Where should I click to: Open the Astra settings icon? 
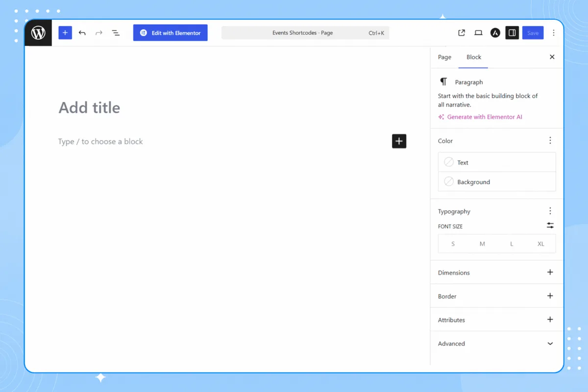[x=495, y=33]
